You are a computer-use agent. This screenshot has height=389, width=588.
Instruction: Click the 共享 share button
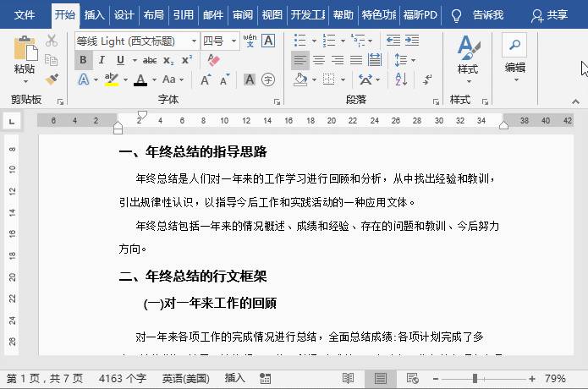pyautogui.click(x=549, y=14)
